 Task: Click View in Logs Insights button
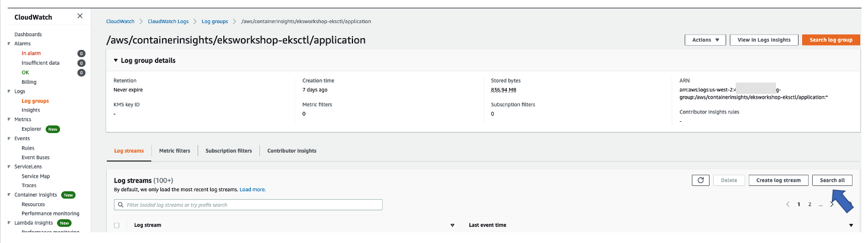pyautogui.click(x=764, y=40)
